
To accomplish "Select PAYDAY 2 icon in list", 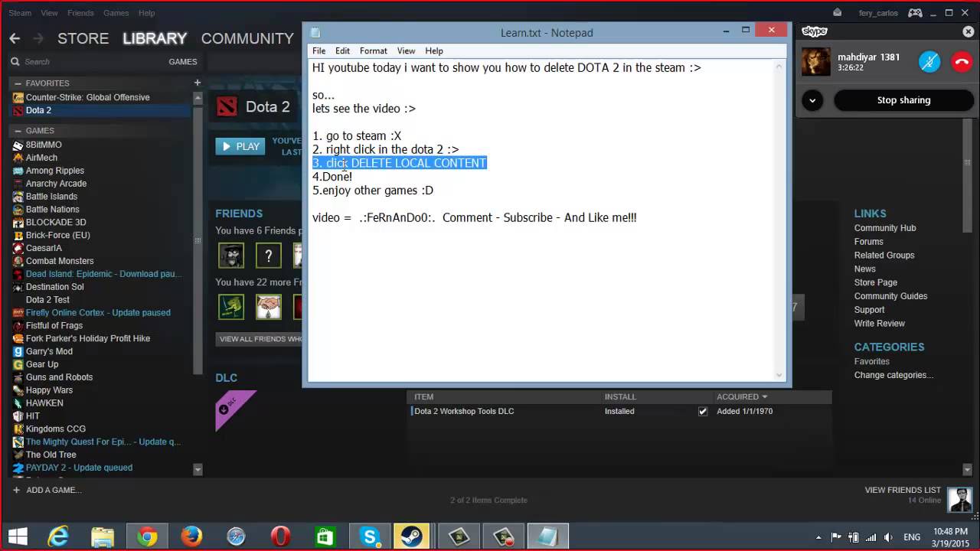I will 18,468.
